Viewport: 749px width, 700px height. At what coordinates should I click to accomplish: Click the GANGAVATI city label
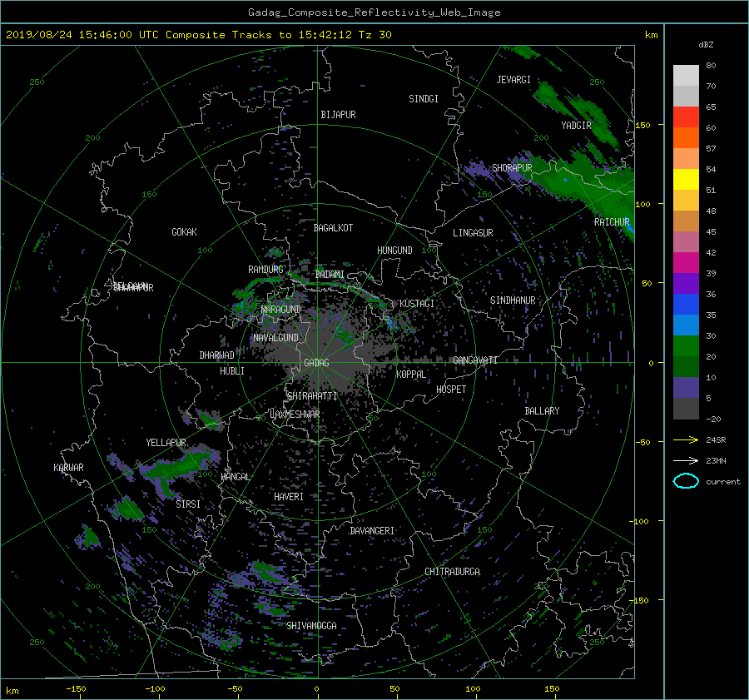[x=475, y=360]
